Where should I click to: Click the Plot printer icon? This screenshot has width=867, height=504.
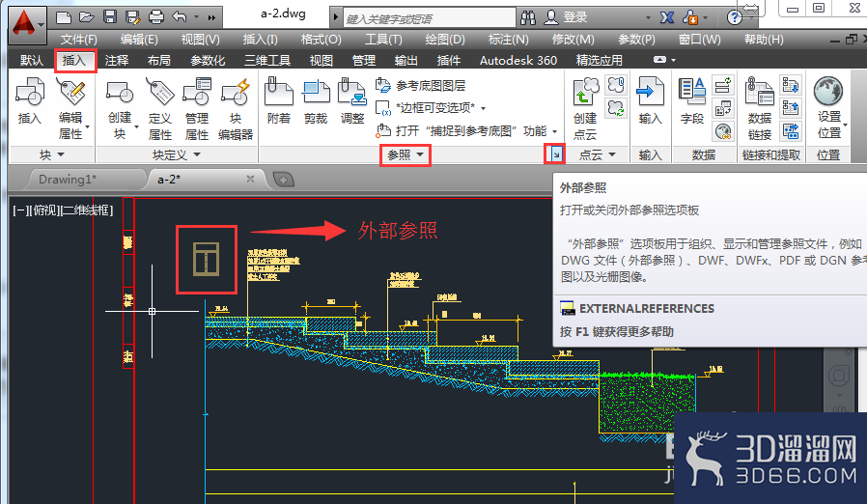156,17
